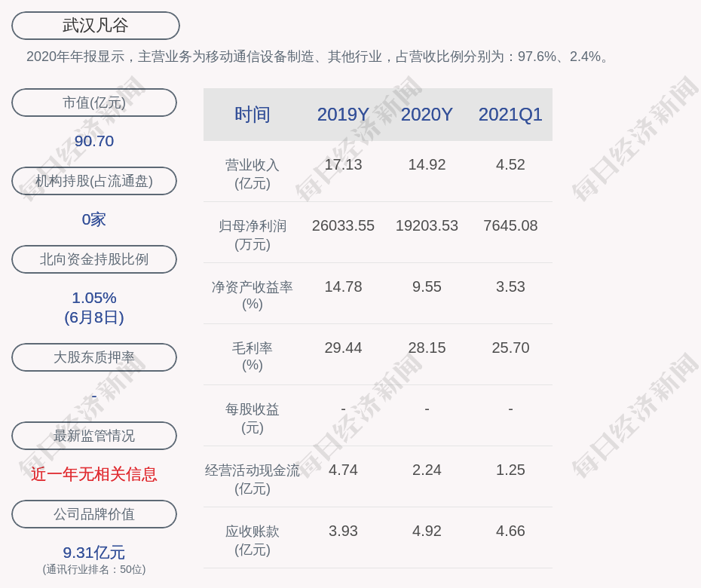This screenshot has height=588, width=701.
Task: Click the 机构持股(占流通盘) label
Action: coord(94,181)
